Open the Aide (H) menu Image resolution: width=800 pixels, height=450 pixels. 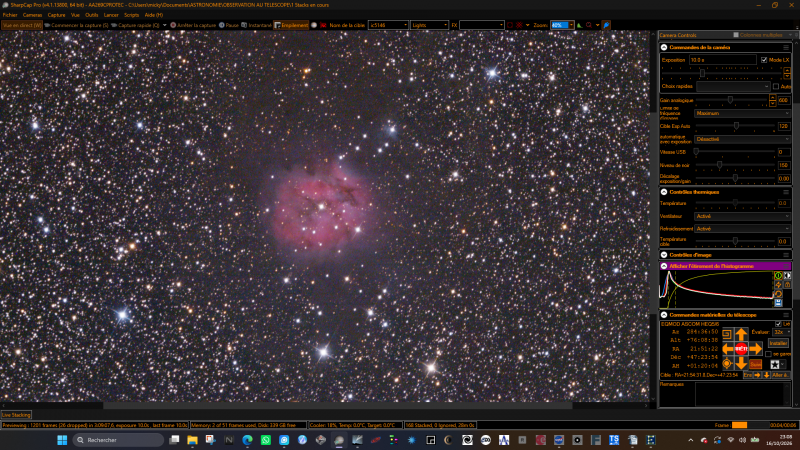[154, 15]
